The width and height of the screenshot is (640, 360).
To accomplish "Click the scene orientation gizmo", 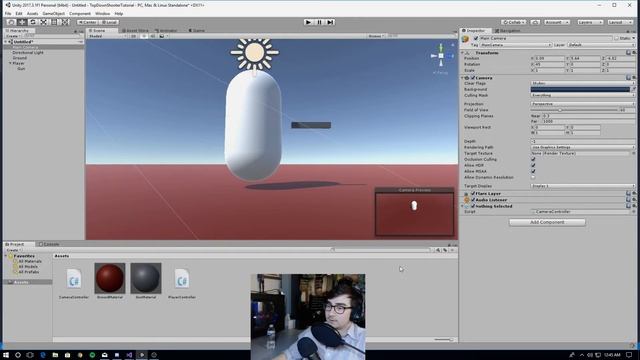I will [441, 56].
